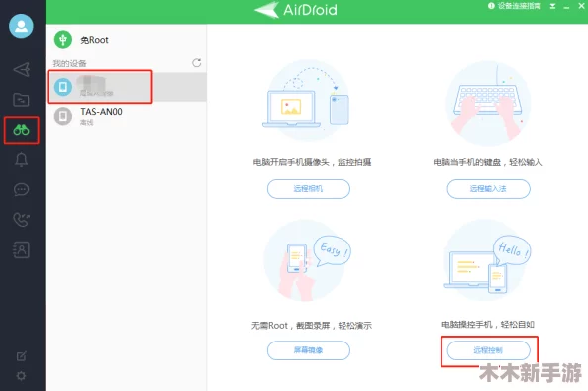Open the notifications bell icon
This screenshot has height=391, width=588.
click(21, 160)
